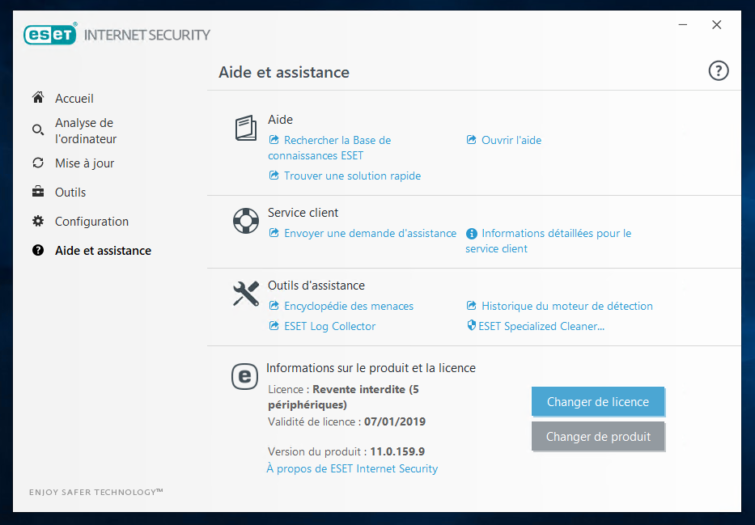Click the Informations sur le produit et la licence heading
This screenshot has height=525, width=755.
click(371, 368)
